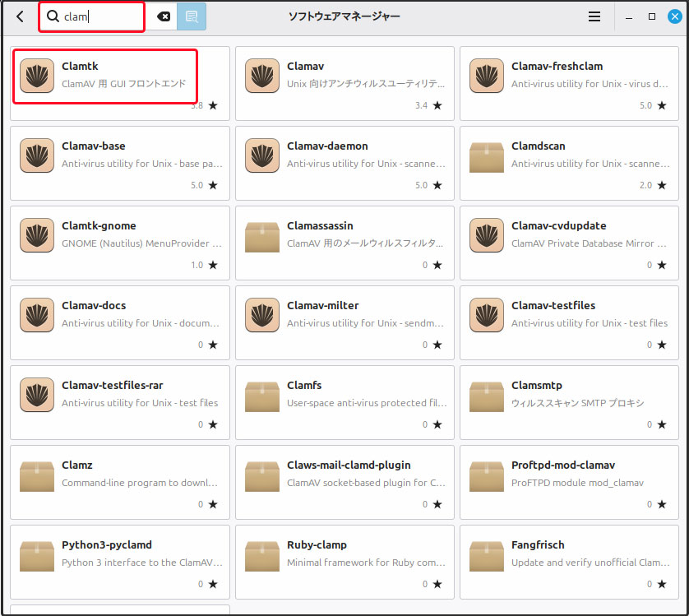
Task: Click the search field containing 'clam'
Action: (x=92, y=16)
